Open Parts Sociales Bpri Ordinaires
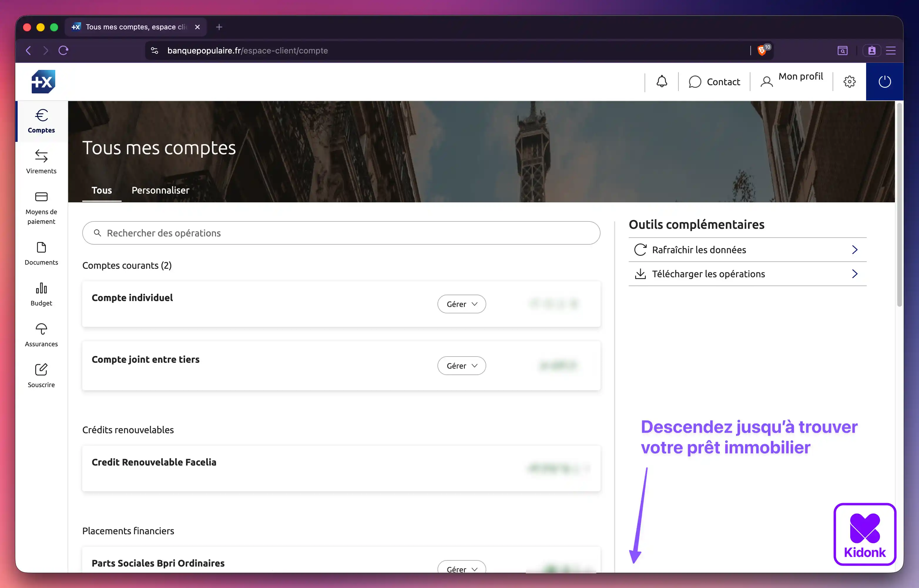Viewport: 919px width, 588px height. click(x=341, y=560)
